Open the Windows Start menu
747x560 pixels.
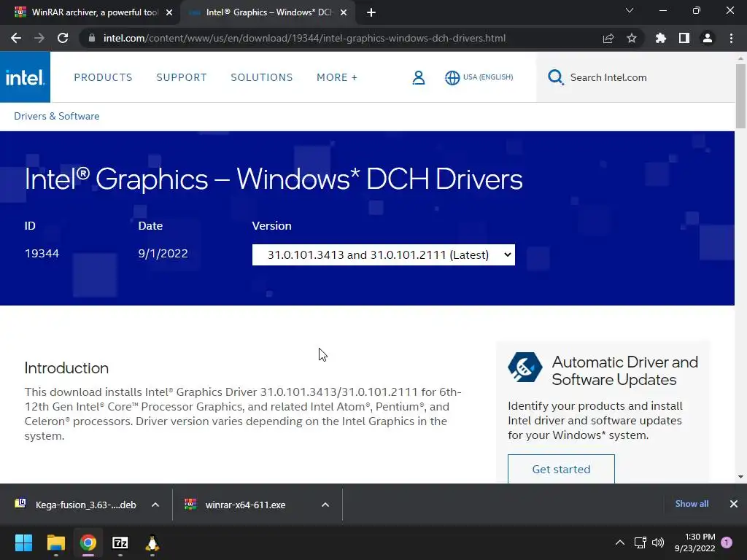click(x=23, y=542)
